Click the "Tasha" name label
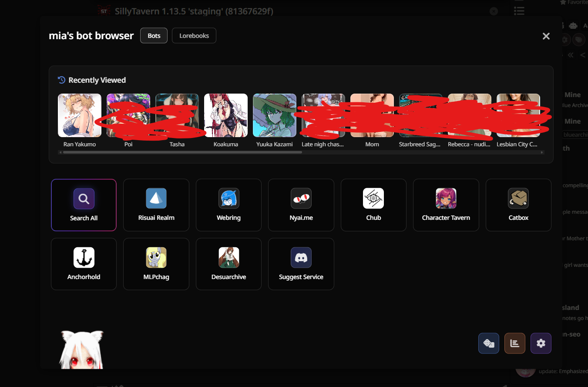 (x=177, y=144)
